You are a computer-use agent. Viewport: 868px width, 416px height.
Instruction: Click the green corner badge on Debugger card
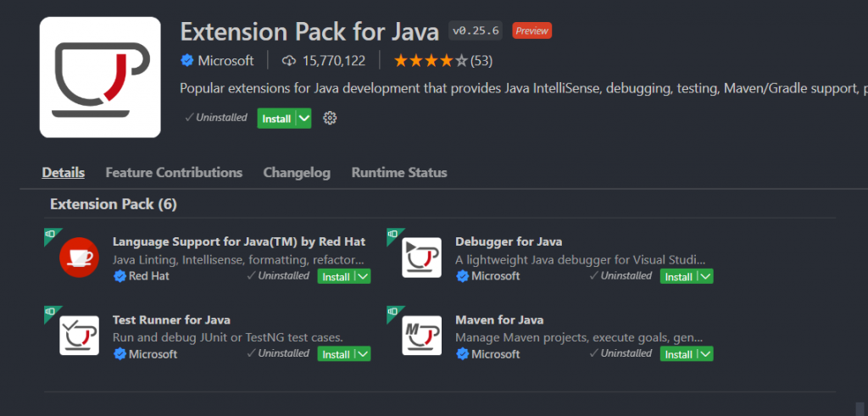coord(393,235)
